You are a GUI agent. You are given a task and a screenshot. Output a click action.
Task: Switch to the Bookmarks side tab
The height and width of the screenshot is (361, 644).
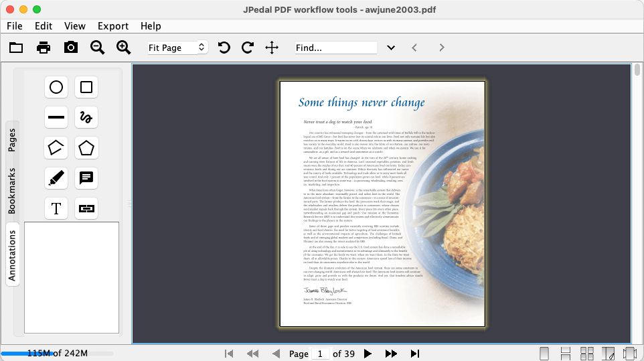click(x=12, y=191)
